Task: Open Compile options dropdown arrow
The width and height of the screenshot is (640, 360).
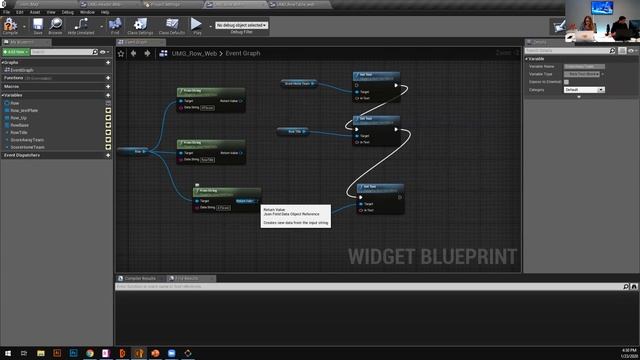Action: [24, 27]
